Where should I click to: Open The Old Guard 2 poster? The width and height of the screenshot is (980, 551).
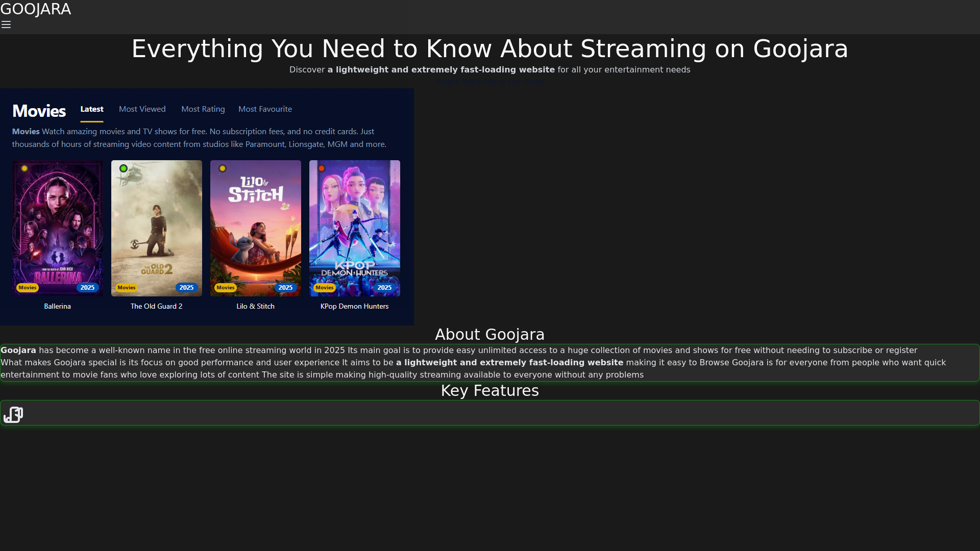(157, 228)
